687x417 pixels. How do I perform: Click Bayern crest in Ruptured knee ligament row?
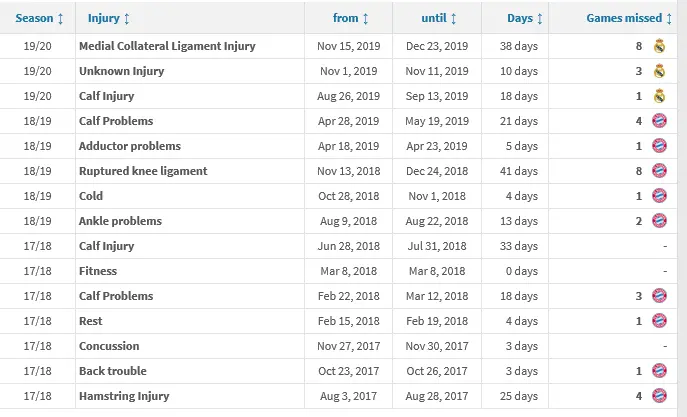tap(659, 171)
